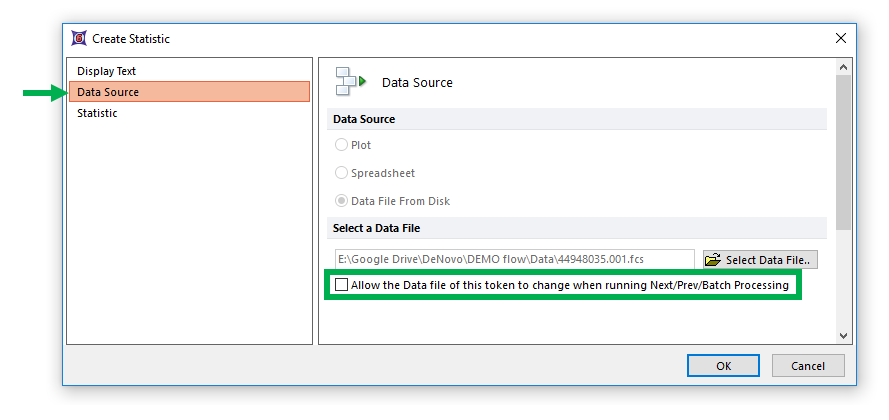Choose the Spreadsheet data source option

[342, 173]
